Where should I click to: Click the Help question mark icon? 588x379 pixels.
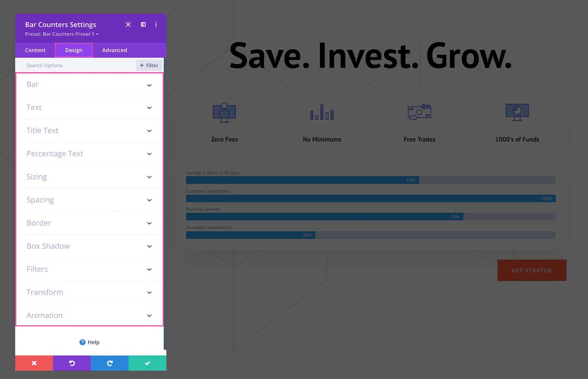pos(82,342)
